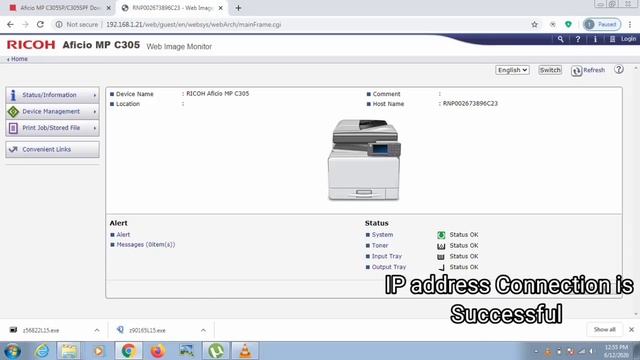This screenshot has width=640, height=360.
Task: Bookmark the page with the star icon
Action: pyautogui.click(x=535, y=24)
